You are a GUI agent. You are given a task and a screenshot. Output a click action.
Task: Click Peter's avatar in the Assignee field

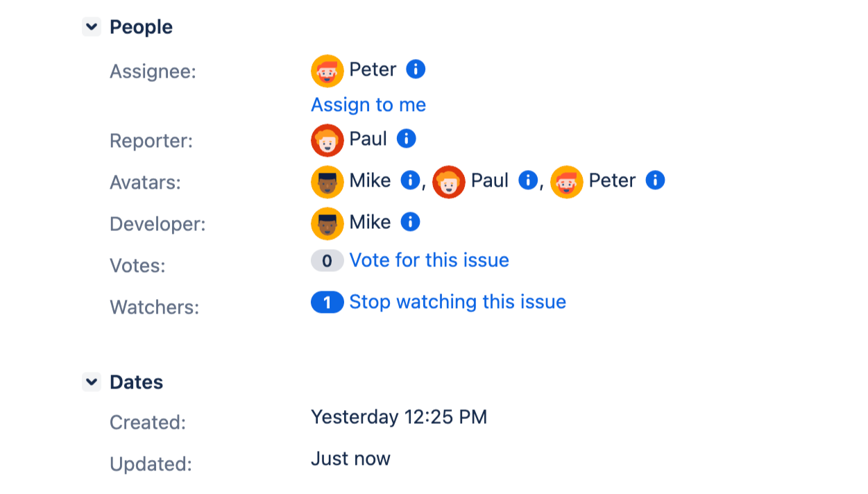327,71
